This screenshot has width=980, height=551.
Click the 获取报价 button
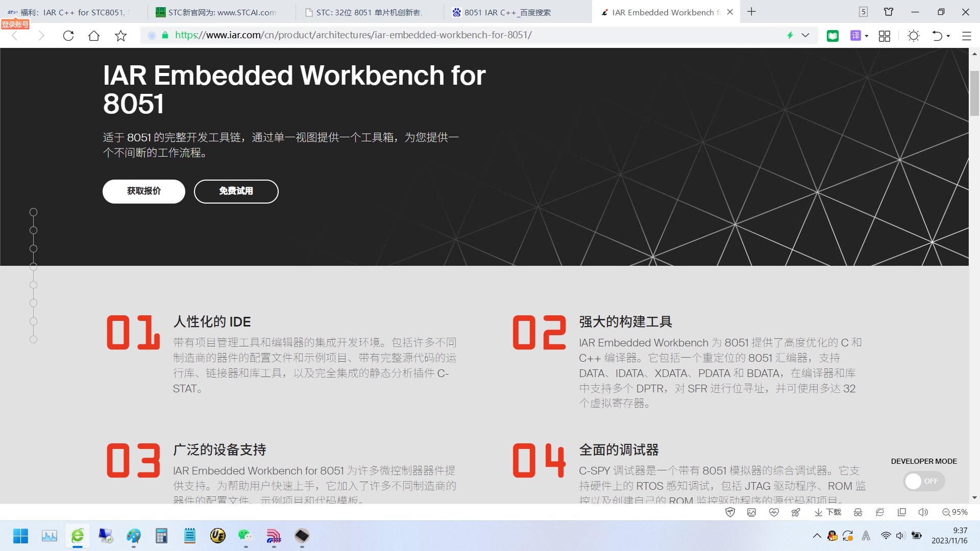(x=143, y=191)
